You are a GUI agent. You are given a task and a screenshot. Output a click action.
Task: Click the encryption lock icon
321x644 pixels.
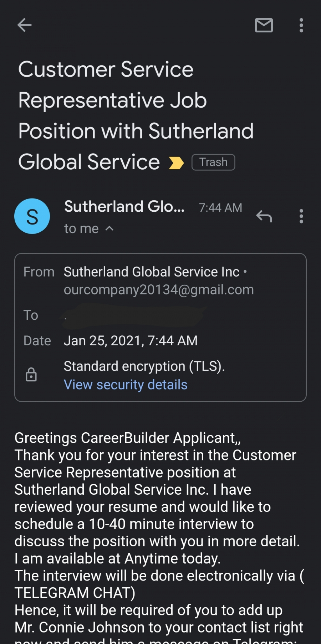[x=31, y=375]
